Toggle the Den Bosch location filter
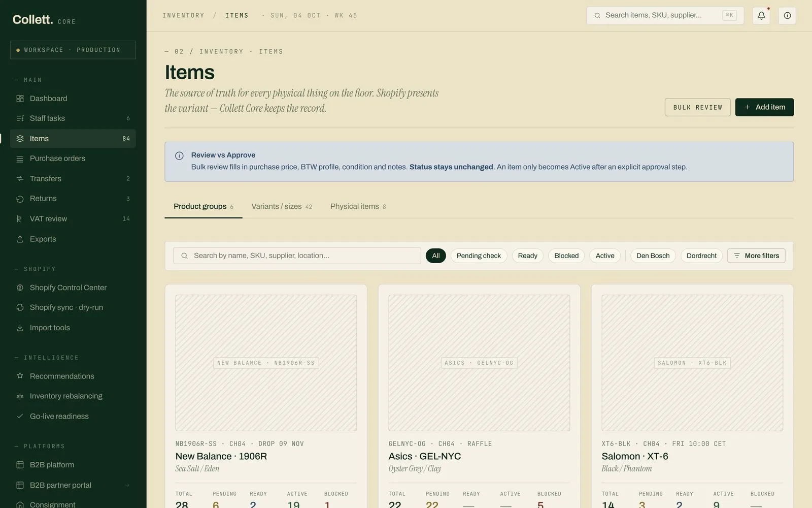This screenshot has width=812, height=508. pyautogui.click(x=653, y=256)
